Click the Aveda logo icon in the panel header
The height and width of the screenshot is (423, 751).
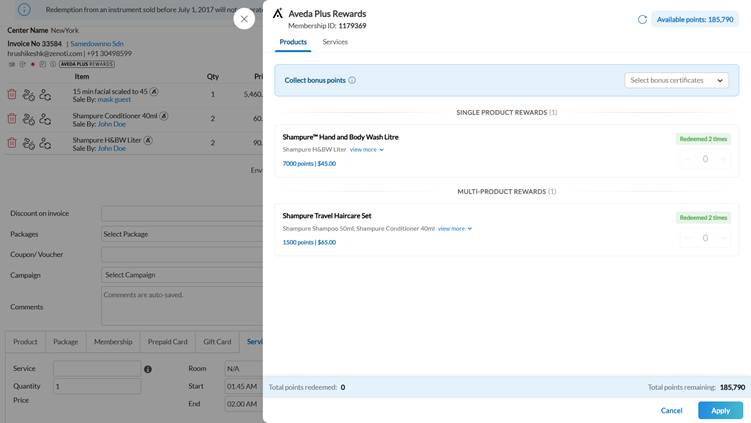278,14
